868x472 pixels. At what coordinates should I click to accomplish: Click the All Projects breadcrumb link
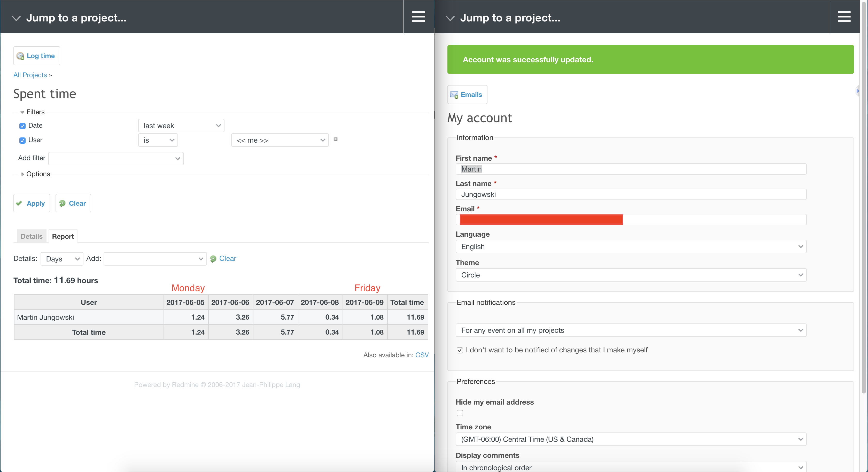click(x=30, y=75)
